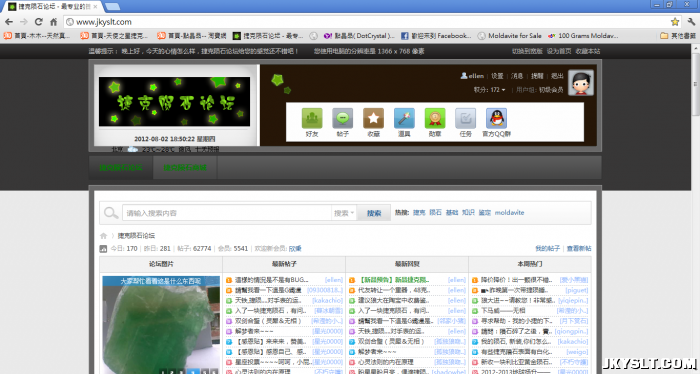Image resolution: width=700 pixels, height=374 pixels.
Task: Click the moldavite hot search link
Action: click(509, 213)
